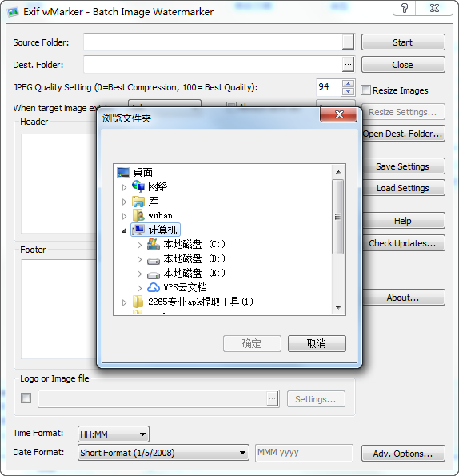The height and width of the screenshot is (476, 459).
Task: Choose local disk D: drive icon
Action: 154,260
